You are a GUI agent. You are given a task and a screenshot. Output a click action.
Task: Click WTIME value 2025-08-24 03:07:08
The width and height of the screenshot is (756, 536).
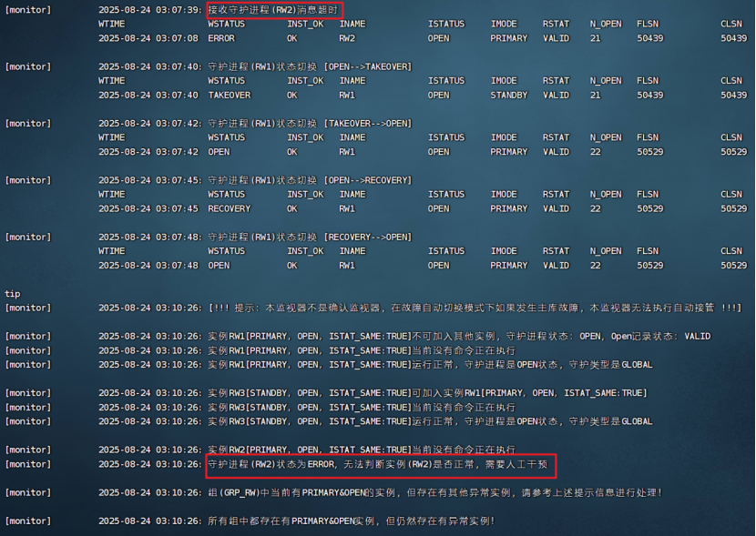(148, 38)
